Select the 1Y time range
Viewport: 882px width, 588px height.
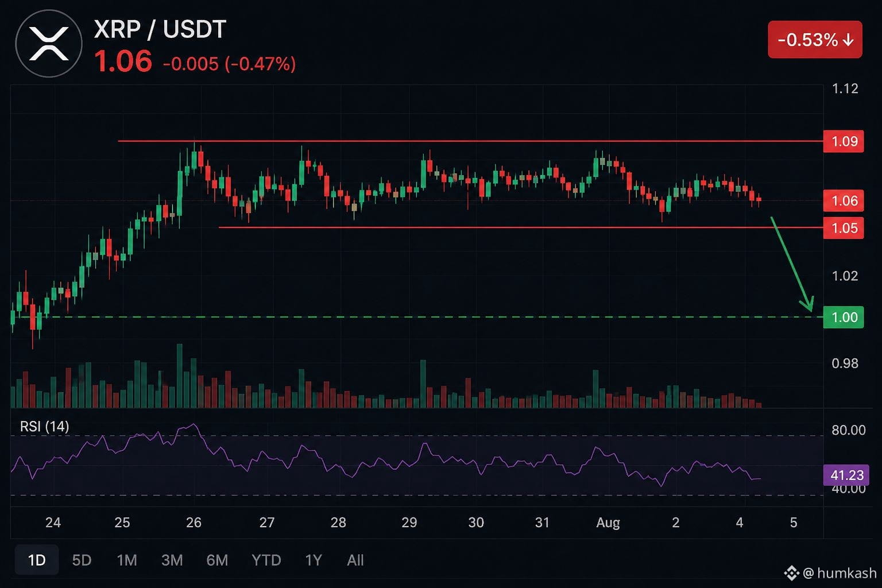pyautogui.click(x=313, y=560)
